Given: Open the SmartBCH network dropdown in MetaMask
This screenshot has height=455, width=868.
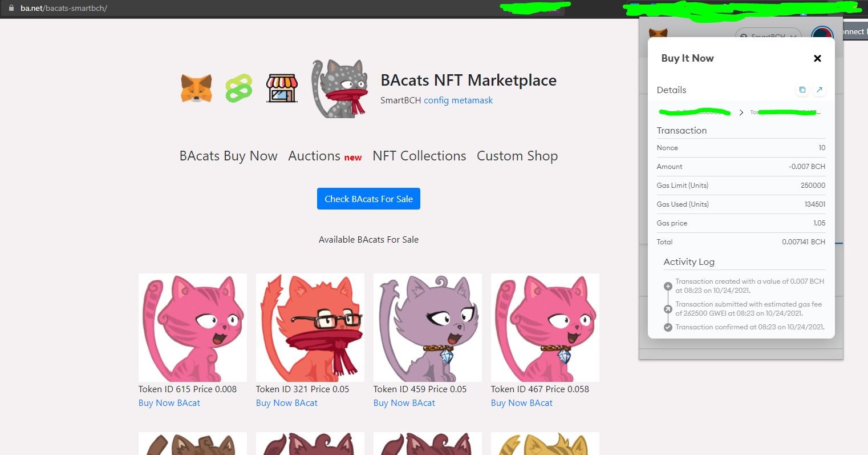Looking at the screenshot, I should coord(768,34).
